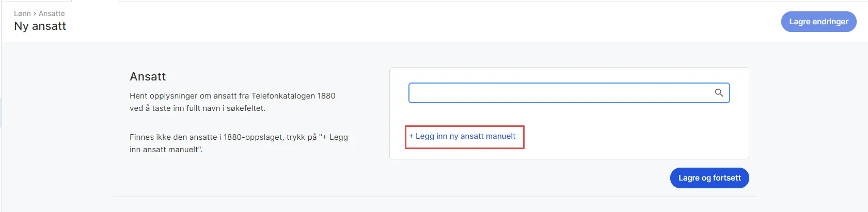Click the "inn ansatt manuelt" instruction text
Screen dimensions: 868x212
point(166,150)
